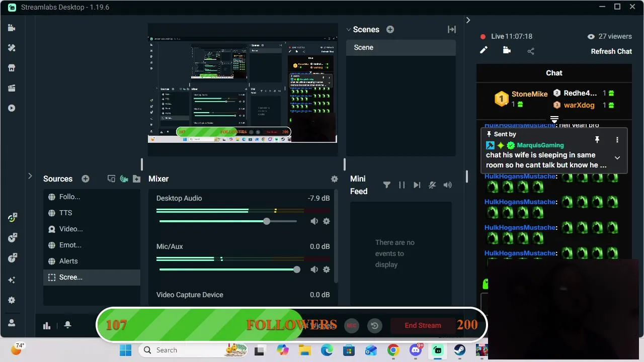Select the TTS source
644x362 pixels.
[x=92, y=213]
